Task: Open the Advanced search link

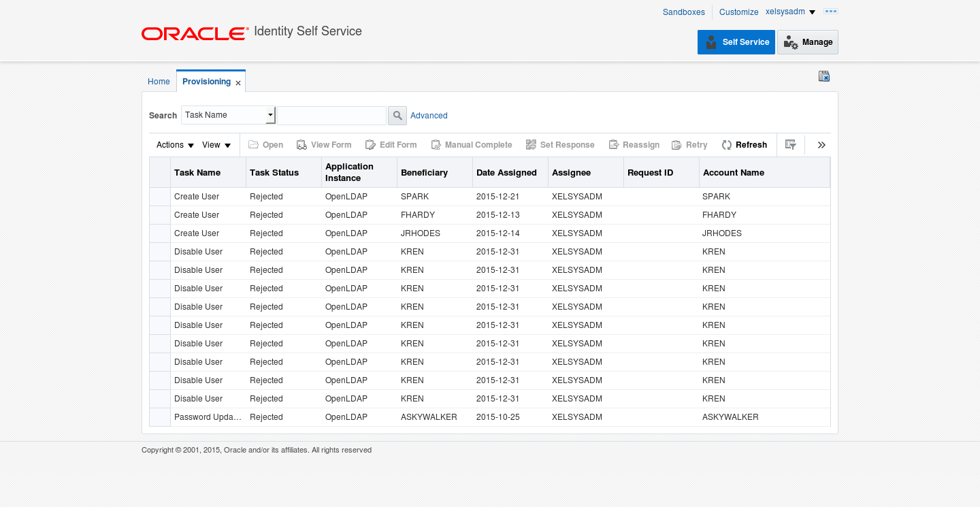Action: click(x=429, y=116)
